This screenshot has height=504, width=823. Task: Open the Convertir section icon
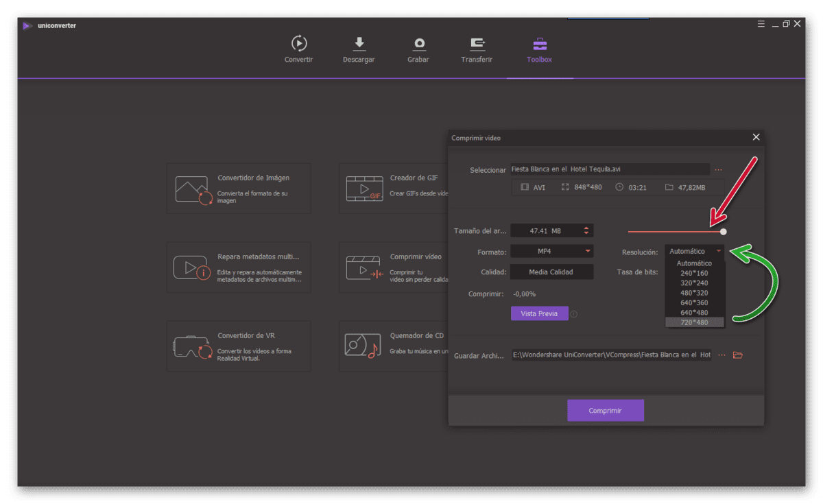pyautogui.click(x=299, y=44)
